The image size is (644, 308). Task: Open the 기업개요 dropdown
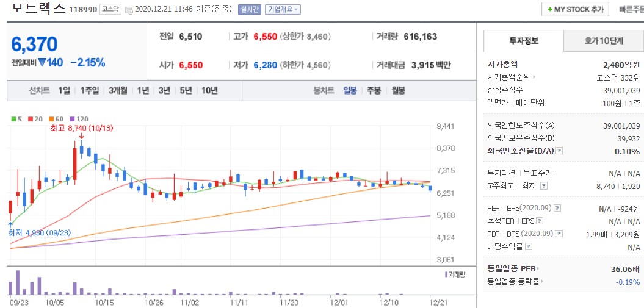[283, 9]
